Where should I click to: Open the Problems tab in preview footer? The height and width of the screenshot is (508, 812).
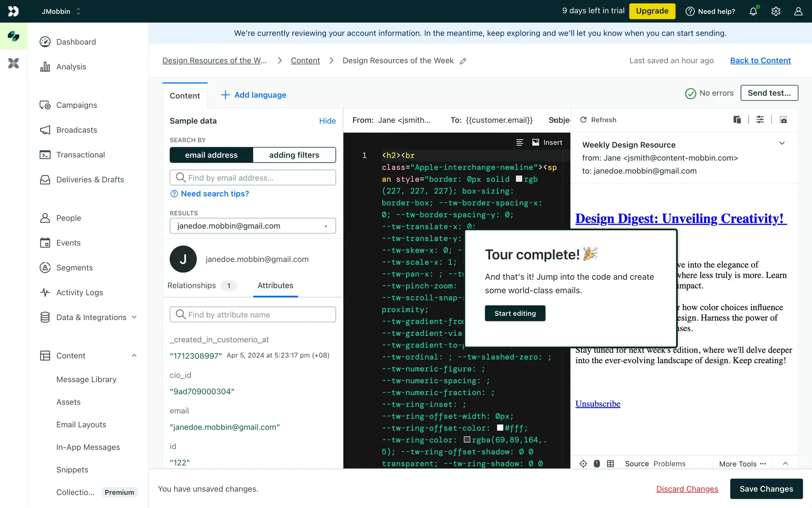(x=669, y=464)
